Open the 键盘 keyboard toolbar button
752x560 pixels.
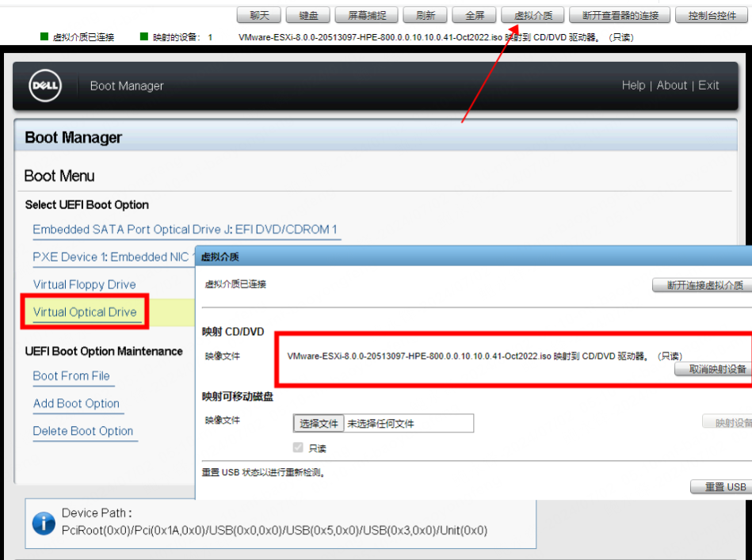[308, 15]
